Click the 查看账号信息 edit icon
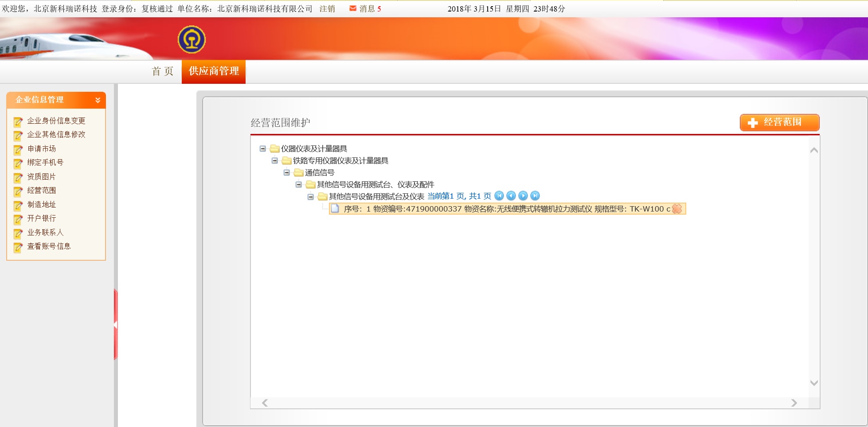 pyautogui.click(x=18, y=247)
